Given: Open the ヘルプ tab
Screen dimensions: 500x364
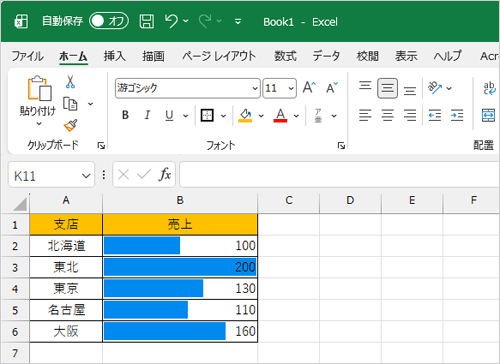Looking at the screenshot, I should pos(448,56).
